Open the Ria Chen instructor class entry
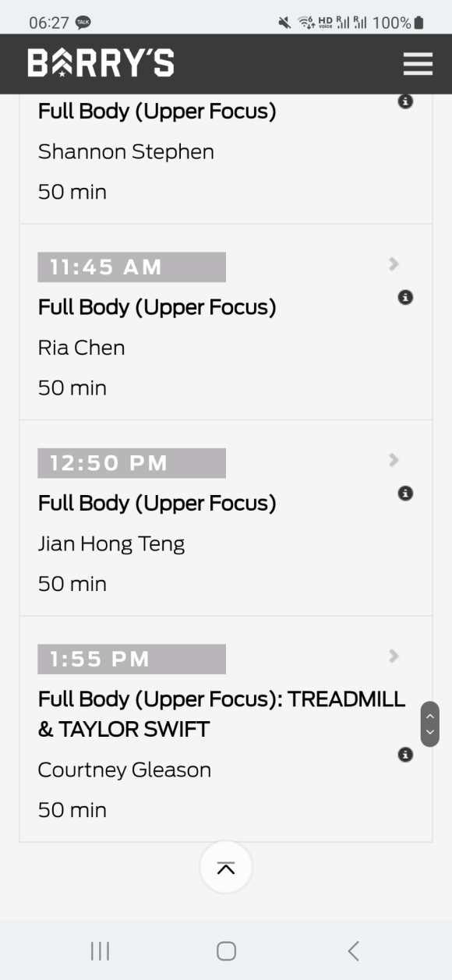Viewport: 452px width, 980px height. [226, 323]
